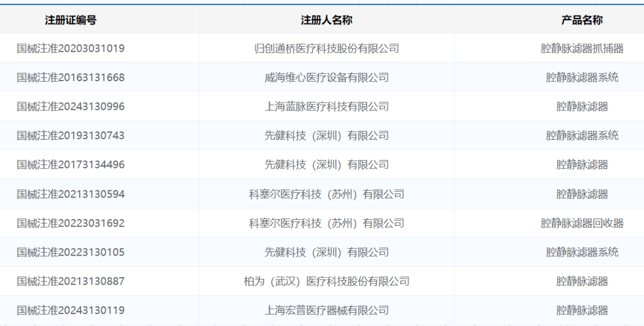The image size is (644, 326).
Task: Click registrant 归创通桥医疗科技股份有限公司
Action: 327,48
